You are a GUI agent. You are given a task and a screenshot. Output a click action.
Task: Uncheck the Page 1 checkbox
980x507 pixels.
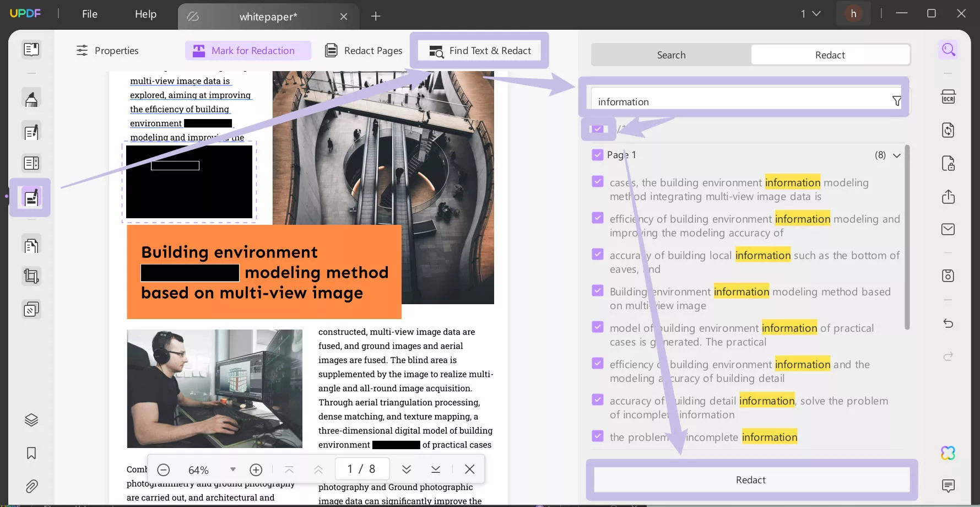tap(598, 155)
